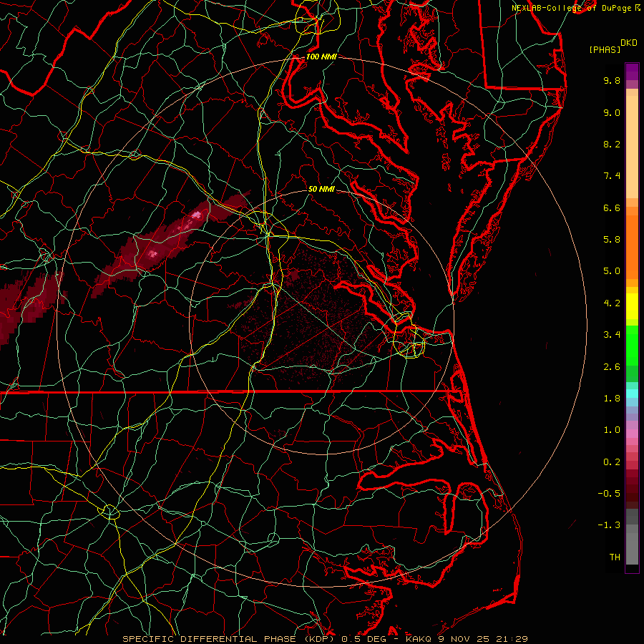
Task: Pick the yellow band of the color bar
Action: [632, 306]
